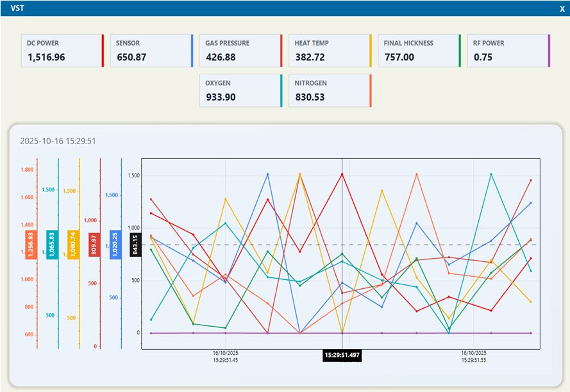Click the HEAT TEMP card

pos(330,51)
